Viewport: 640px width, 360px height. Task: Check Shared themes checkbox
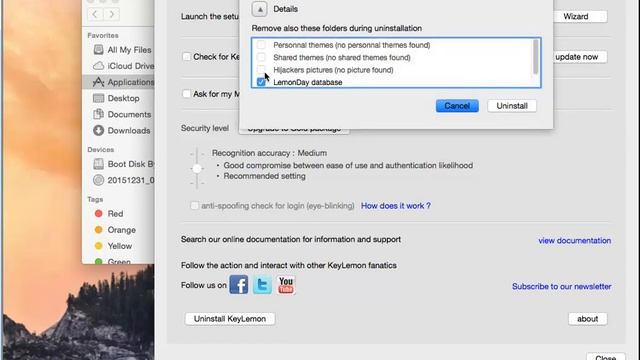[261, 57]
